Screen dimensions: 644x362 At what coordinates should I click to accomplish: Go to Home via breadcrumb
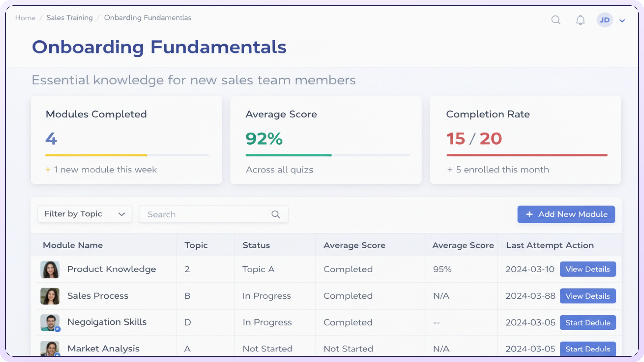click(25, 17)
